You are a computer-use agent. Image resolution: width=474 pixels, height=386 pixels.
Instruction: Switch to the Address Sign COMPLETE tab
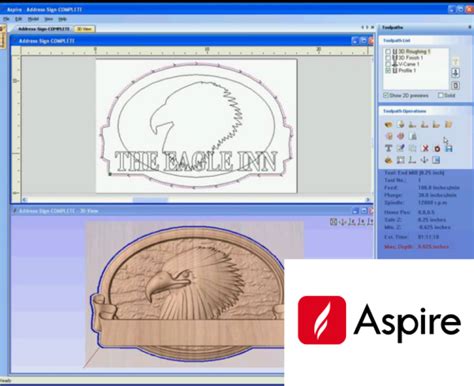[x=43, y=29]
